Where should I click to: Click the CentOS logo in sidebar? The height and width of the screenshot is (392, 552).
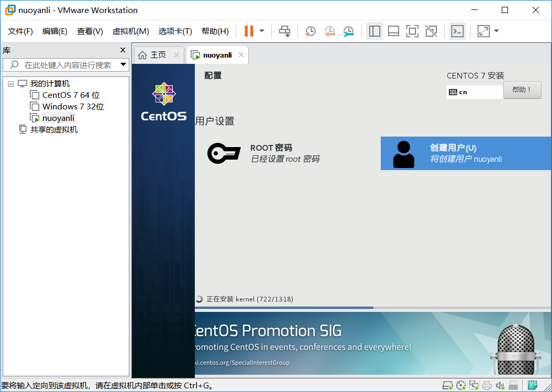point(164,102)
